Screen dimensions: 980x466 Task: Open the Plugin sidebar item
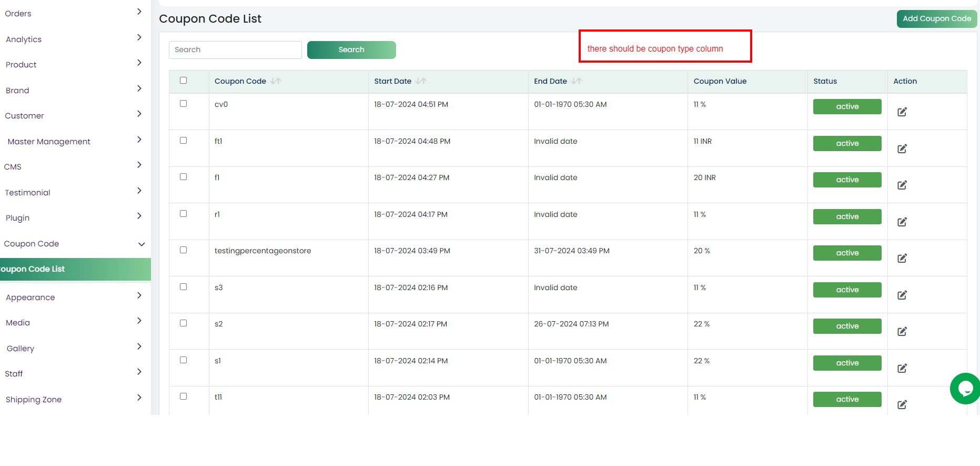(x=18, y=218)
